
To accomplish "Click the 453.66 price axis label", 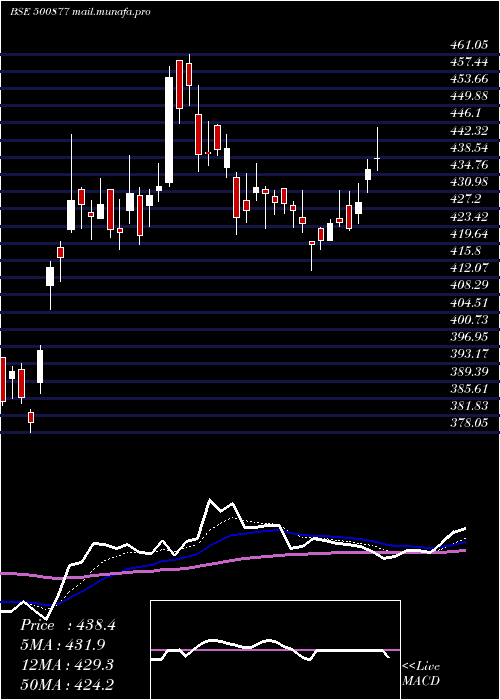I will [x=469, y=79].
